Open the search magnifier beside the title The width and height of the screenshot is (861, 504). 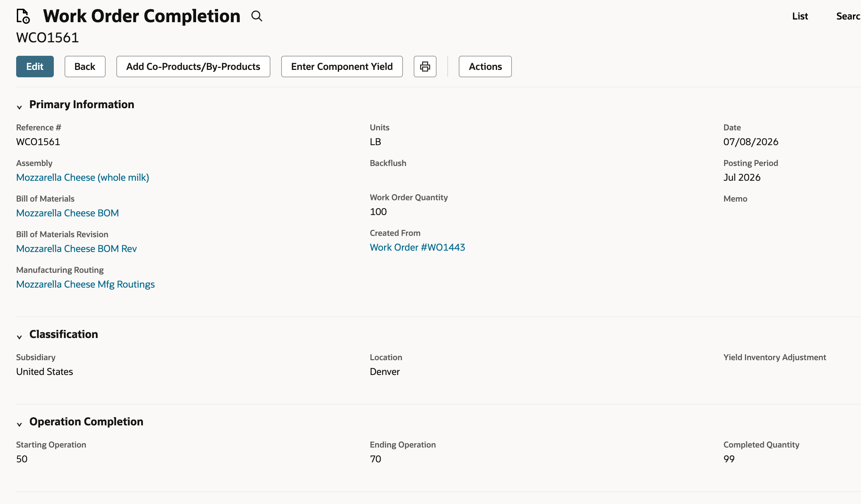point(257,16)
